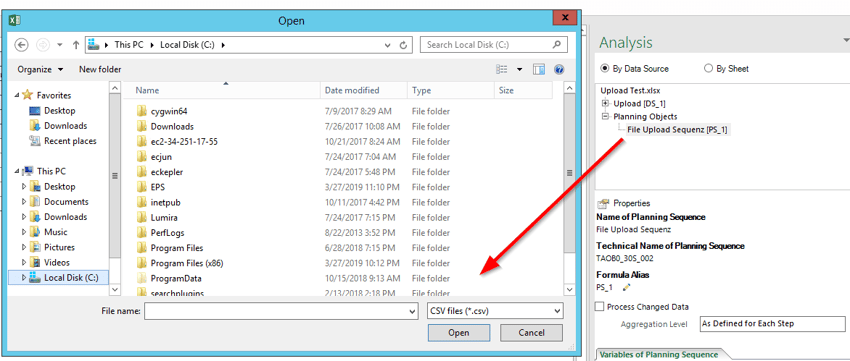850x361 pixels.
Task: Expand the Upload [DS_1] node
Action: (x=606, y=103)
